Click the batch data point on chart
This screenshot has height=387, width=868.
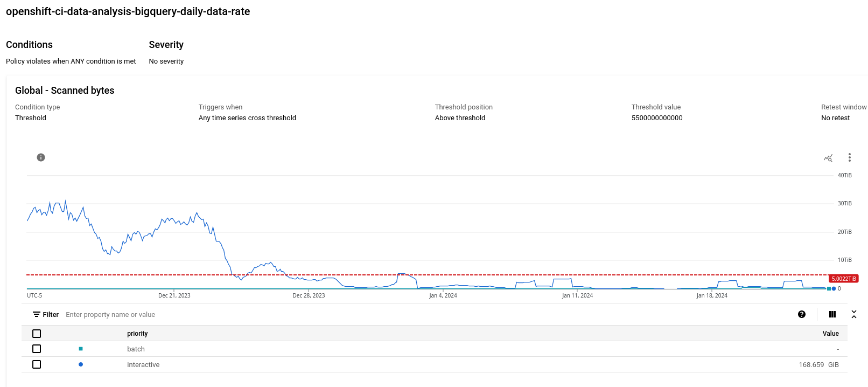tap(829, 289)
